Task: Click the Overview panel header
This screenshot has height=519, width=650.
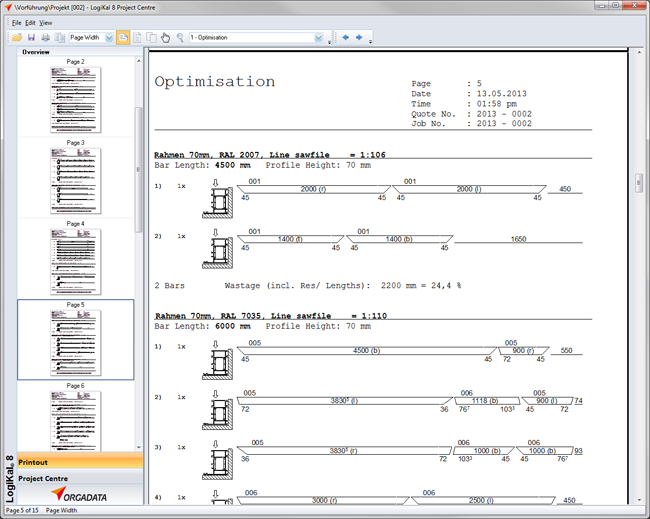Action: click(36, 52)
